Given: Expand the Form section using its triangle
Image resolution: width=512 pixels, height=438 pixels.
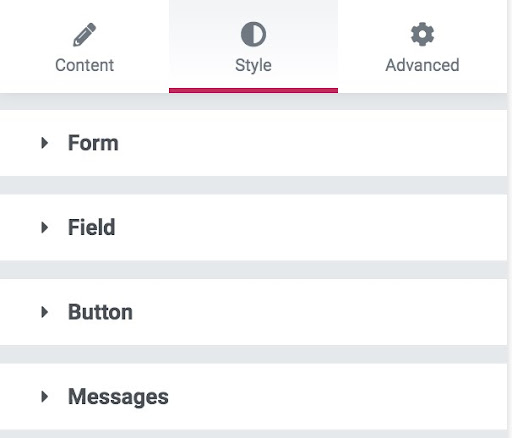Looking at the screenshot, I should pyautogui.click(x=44, y=143).
